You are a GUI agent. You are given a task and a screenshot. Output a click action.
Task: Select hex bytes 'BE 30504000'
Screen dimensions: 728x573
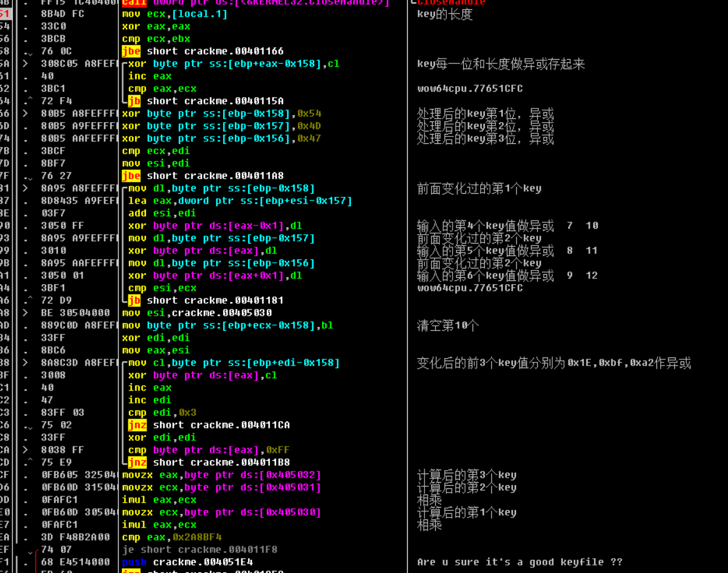pos(75,313)
